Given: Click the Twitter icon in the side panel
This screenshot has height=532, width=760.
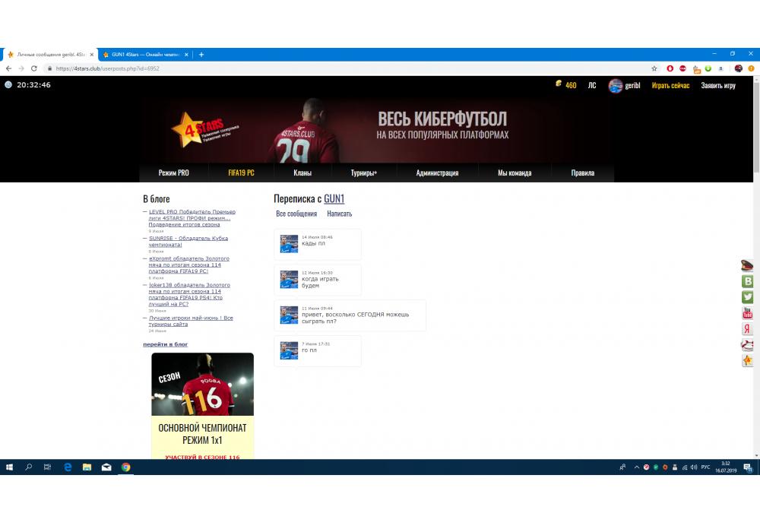Looking at the screenshot, I should (747, 297).
